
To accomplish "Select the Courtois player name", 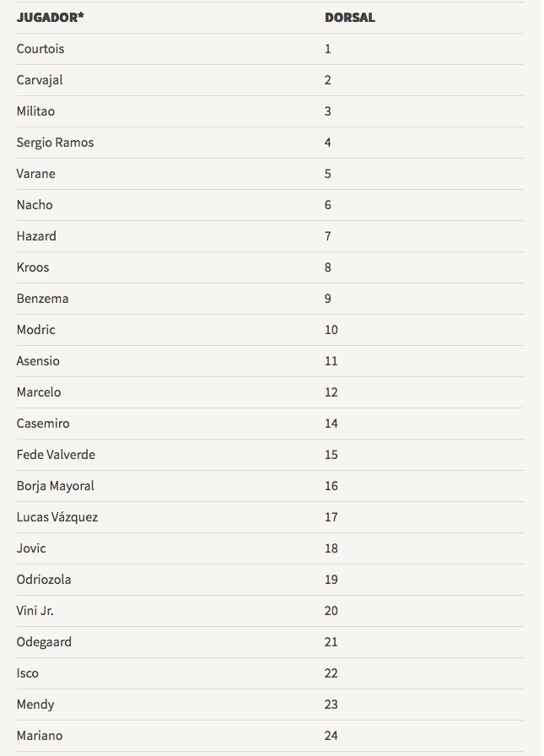I will 40,49.
